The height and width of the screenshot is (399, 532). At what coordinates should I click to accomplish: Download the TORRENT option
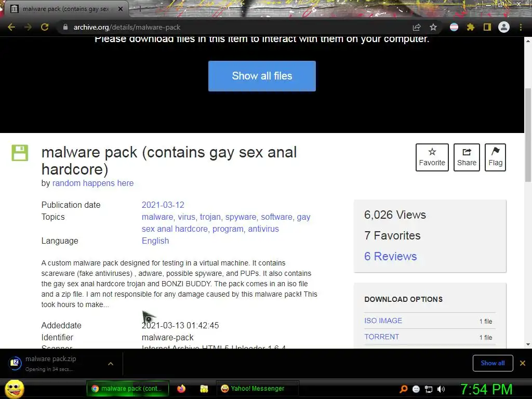tap(381, 337)
